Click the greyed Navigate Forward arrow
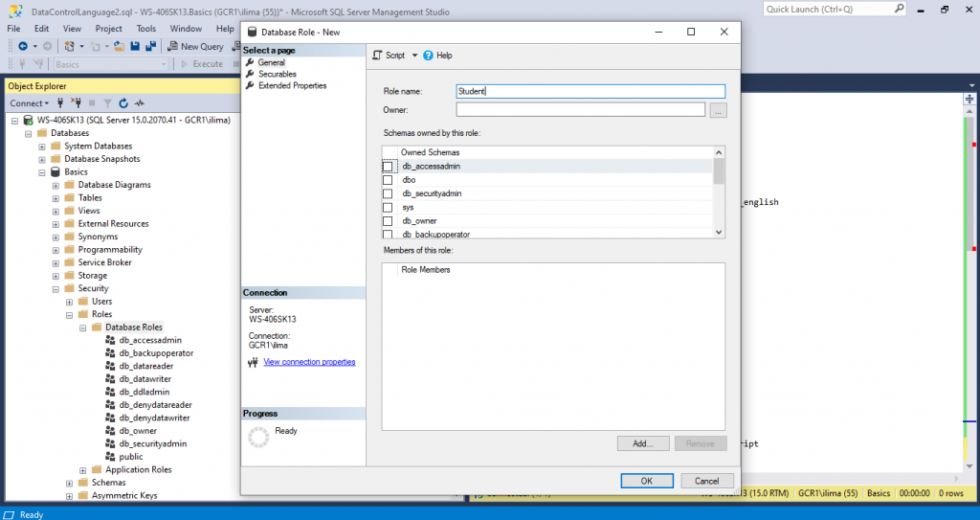The width and height of the screenshot is (980, 520). click(x=47, y=46)
